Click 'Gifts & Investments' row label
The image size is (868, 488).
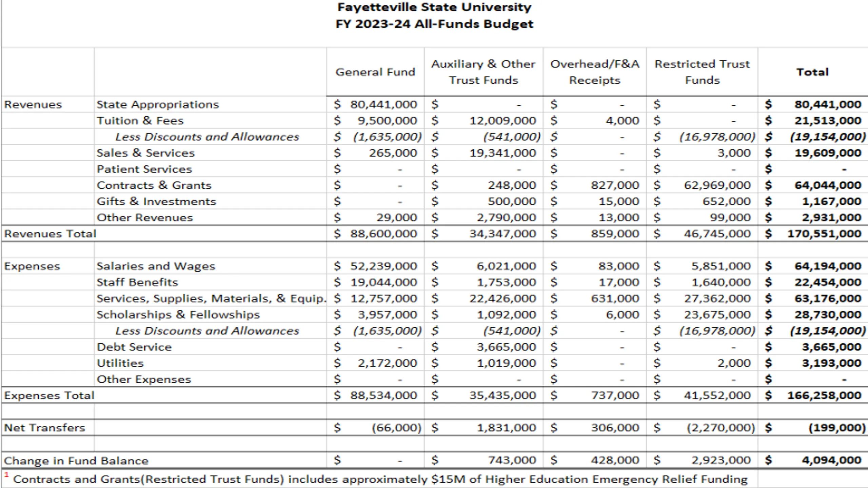[156, 201]
